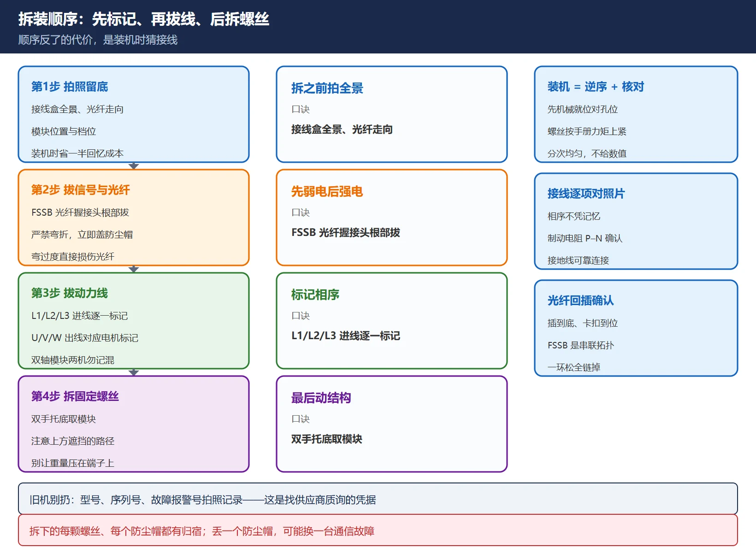
Task: Select the heading 接线逐项对照片
Action: [586, 194]
